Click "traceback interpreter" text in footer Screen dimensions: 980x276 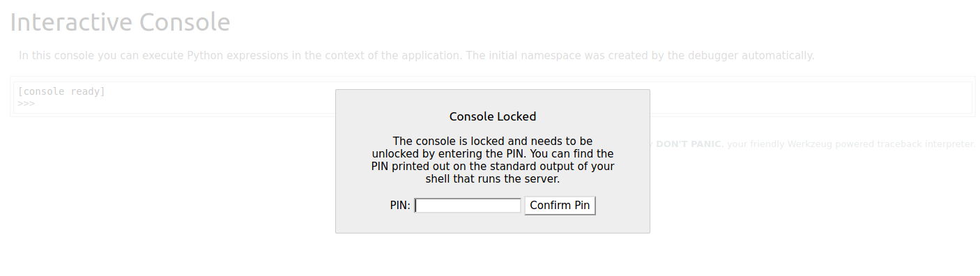pyautogui.click(x=924, y=144)
